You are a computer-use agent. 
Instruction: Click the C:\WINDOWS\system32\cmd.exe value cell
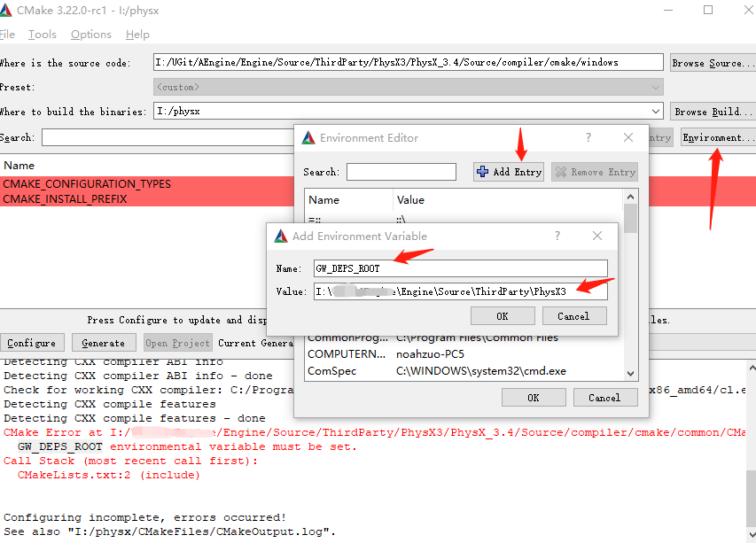point(481,371)
